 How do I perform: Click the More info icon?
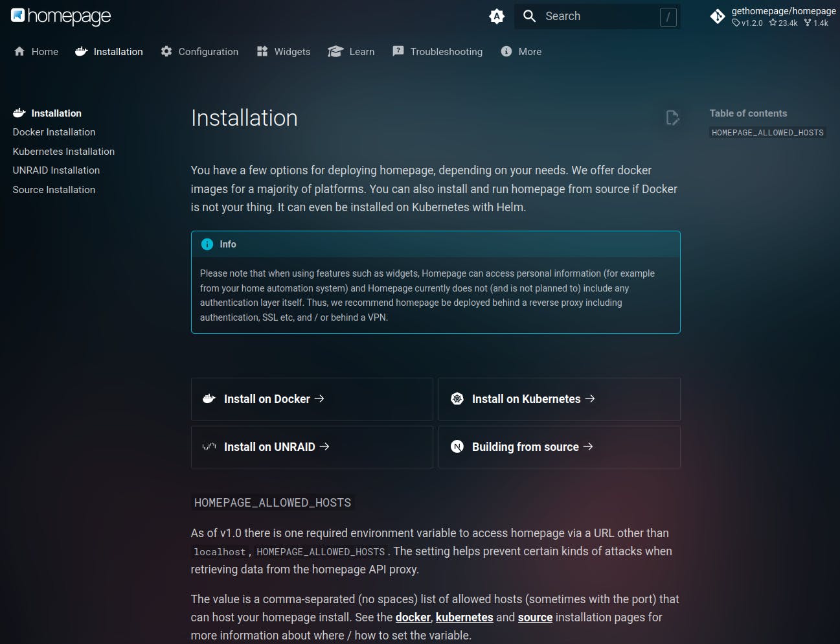[506, 52]
